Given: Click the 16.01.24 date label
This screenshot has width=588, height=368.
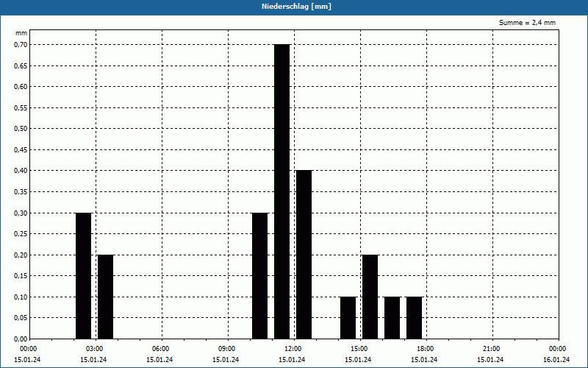Looking at the screenshot, I should point(556,360).
